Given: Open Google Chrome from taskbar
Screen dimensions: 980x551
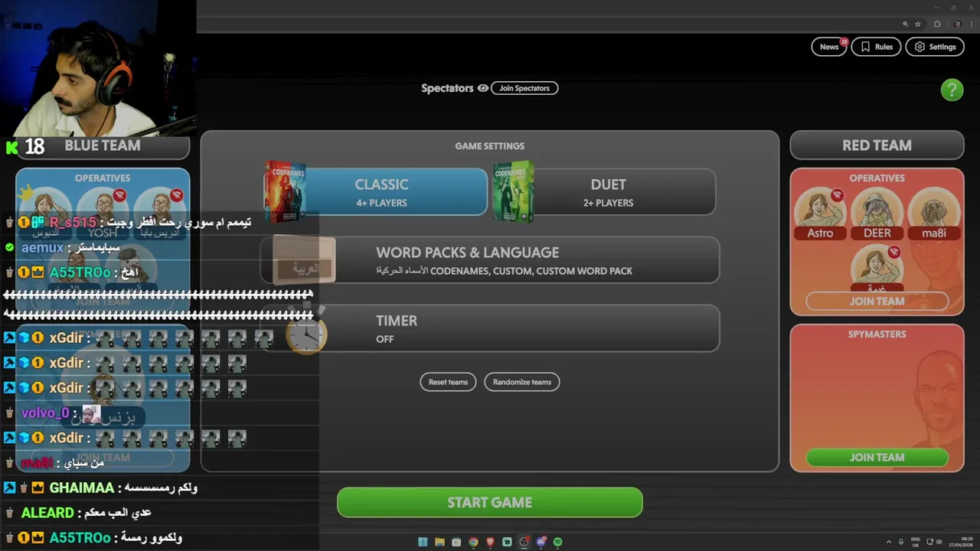Looking at the screenshot, I should coord(473,542).
